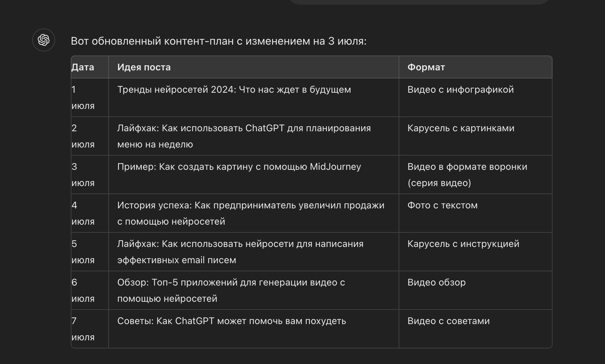Viewport: 605px width, 364px height.
Task: Click the "Видео с инфографикой" format cell
Action: 475,98
